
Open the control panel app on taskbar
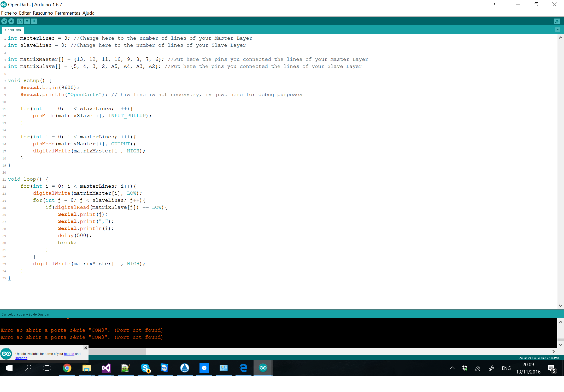click(224, 368)
